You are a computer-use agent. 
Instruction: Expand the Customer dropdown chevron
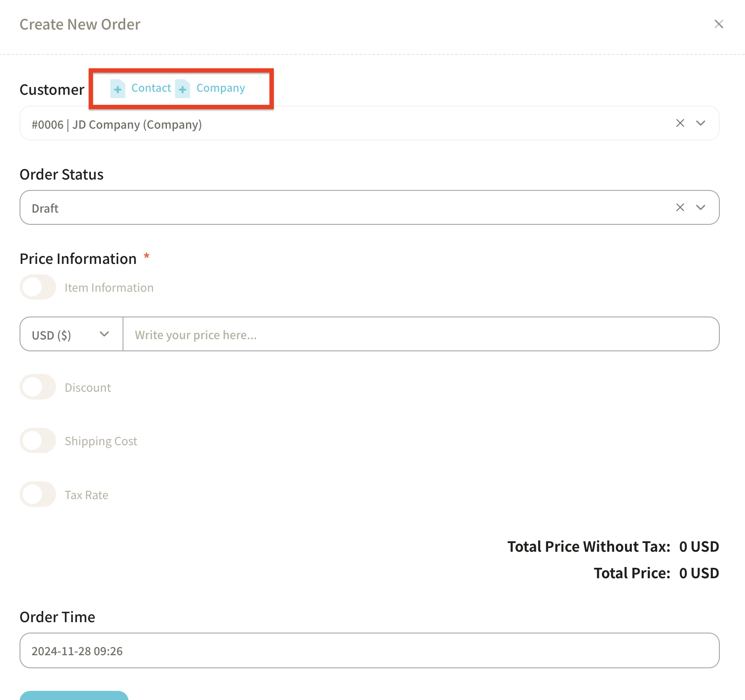pos(700,123)
